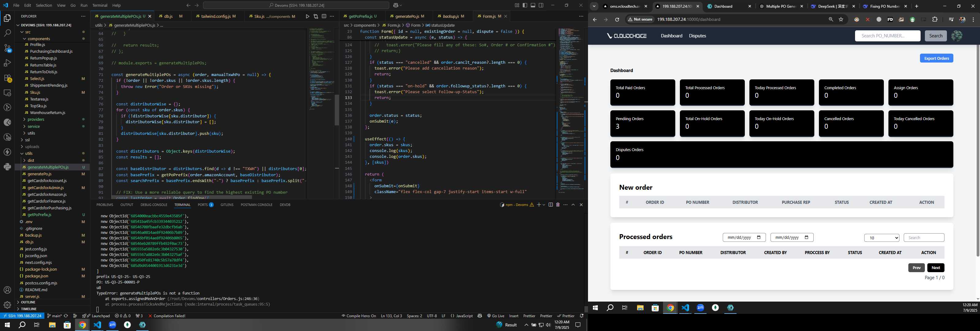Click the Prev pagination button

tap(917, 268)
